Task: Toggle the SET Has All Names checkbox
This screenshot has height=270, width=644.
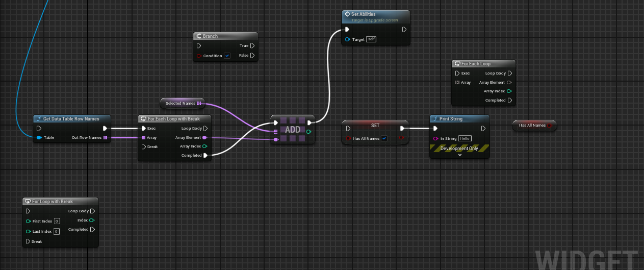Action: click(384, 138)
